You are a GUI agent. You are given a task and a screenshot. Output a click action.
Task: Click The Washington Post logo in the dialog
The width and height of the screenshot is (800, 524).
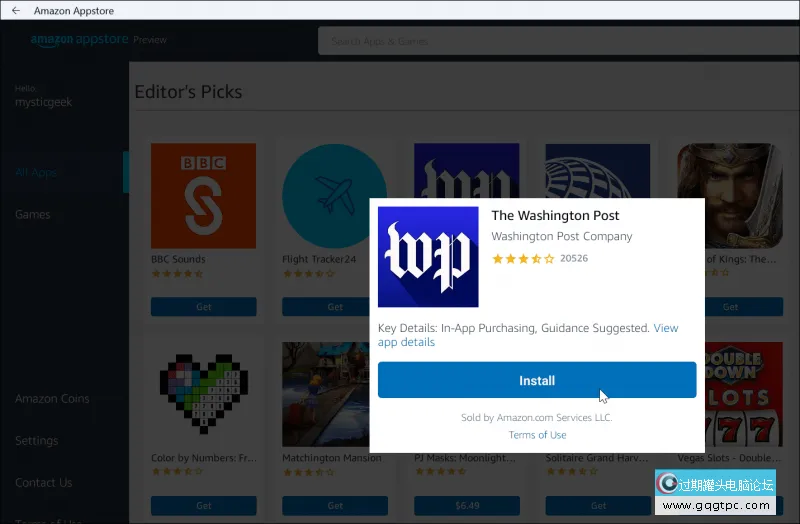point(428,257)
